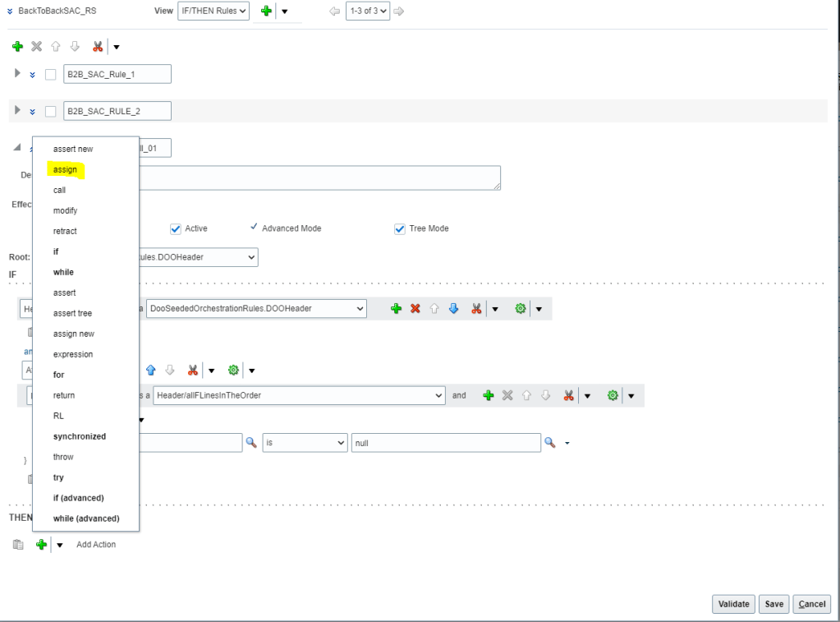
Task: Open the IF/THEN Rules view dropdown
Action: pyautogui.click(x=213, y=12)
